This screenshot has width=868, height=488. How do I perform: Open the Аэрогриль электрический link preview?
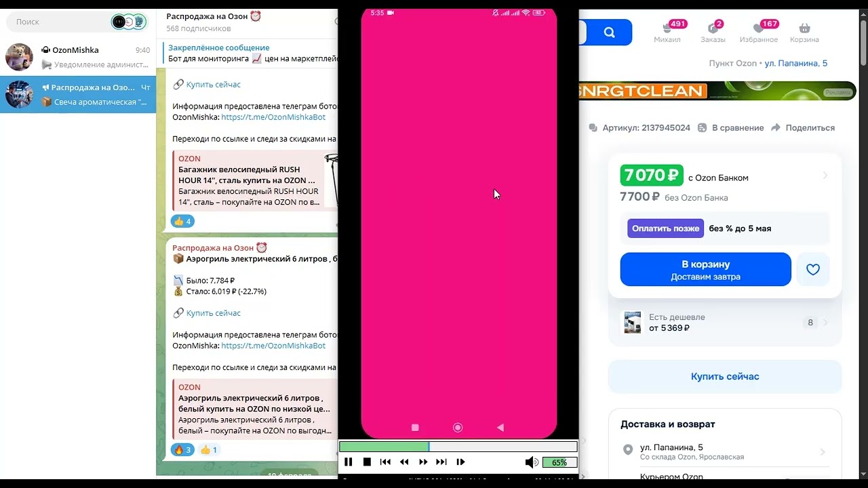[256, 409]
